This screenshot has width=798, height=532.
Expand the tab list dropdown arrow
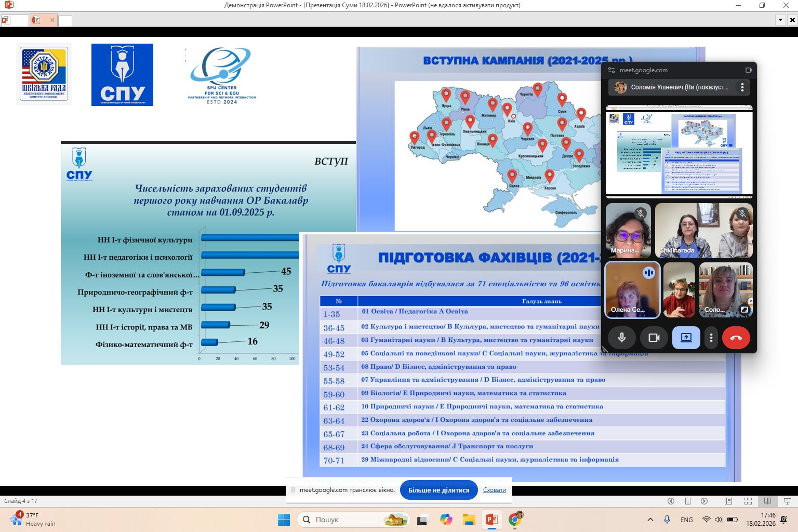pyautogui.click(x=780, y=20)
